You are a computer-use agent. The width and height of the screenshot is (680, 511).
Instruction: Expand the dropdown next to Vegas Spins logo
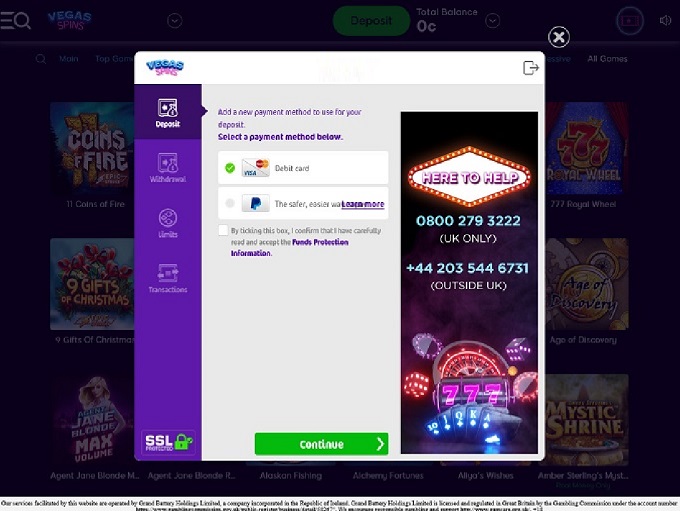[175, 20]
